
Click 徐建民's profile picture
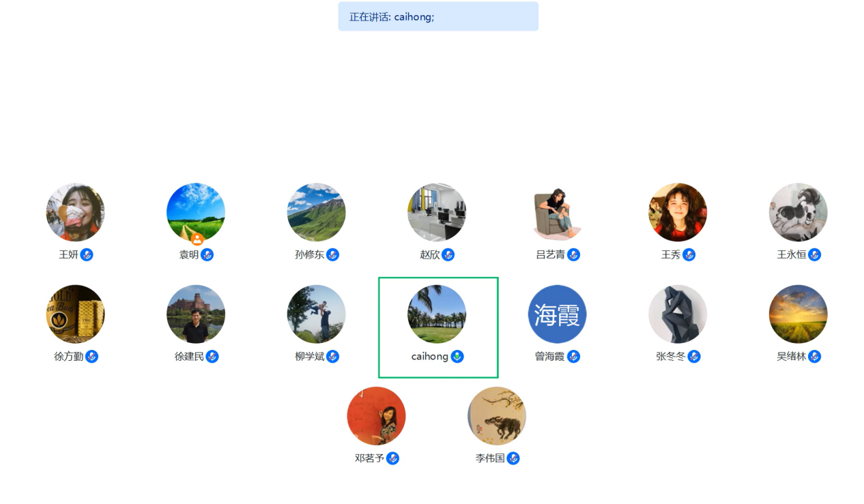pyautogui.click(x=196, y=314)
